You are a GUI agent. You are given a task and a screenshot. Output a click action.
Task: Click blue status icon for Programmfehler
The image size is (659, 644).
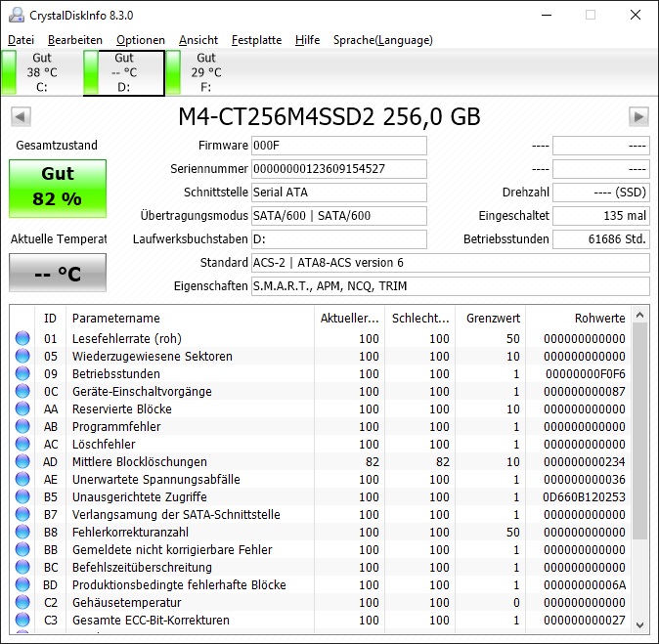click(22, 426)
